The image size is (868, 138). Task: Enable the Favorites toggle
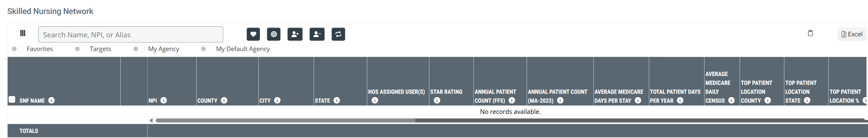coord(17,49)
